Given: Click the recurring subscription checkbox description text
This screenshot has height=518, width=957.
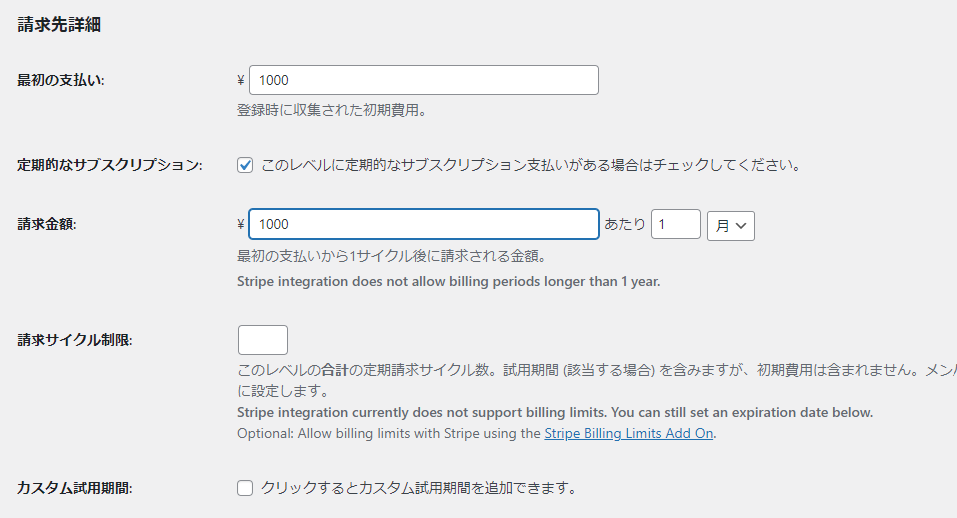Looking at the screenshot, I should click(530, 165).
